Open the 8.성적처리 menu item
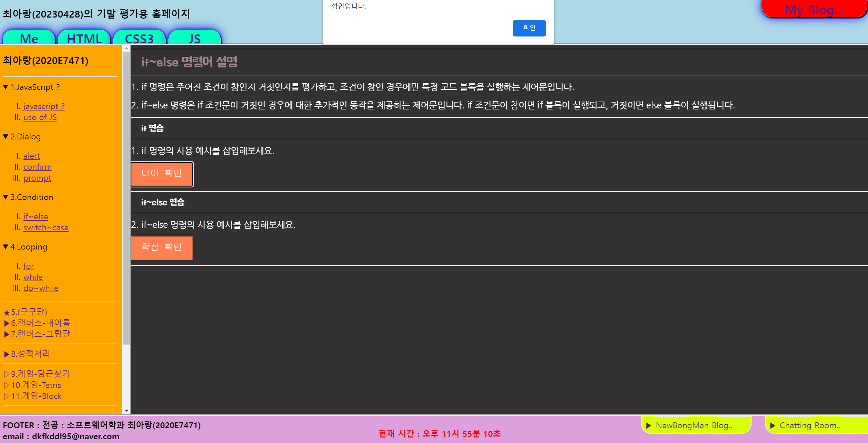Screen dimensions: 868x443 [x=30, y=354]
